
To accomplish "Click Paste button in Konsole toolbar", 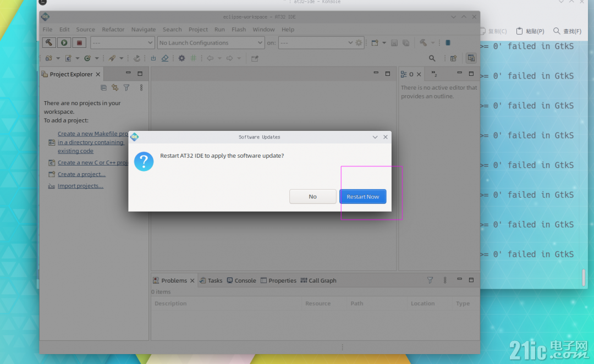I will [530, 31].
